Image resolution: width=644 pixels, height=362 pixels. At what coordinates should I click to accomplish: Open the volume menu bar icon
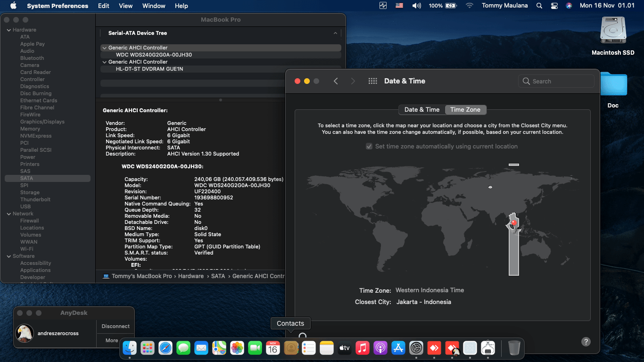coord(417,6)
